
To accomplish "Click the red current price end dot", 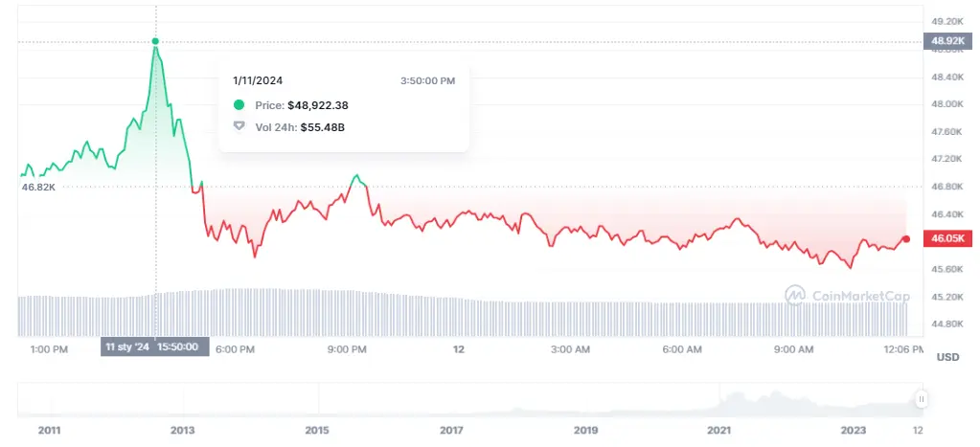I will pos(906,239).
